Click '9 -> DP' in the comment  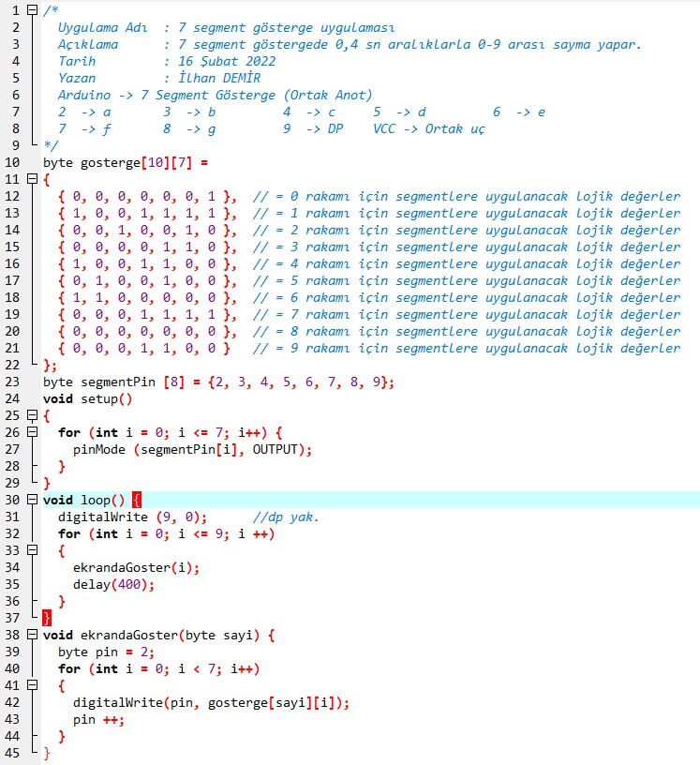point(313,128)
